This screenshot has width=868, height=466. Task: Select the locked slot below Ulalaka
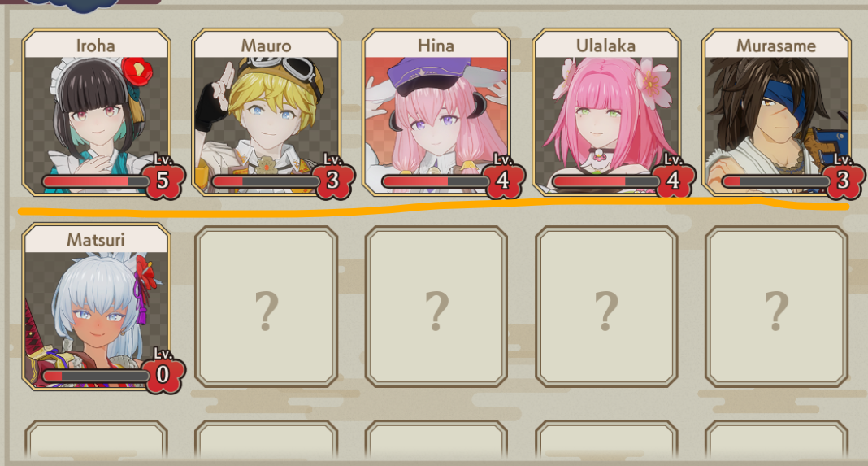(x=606, y=307)
